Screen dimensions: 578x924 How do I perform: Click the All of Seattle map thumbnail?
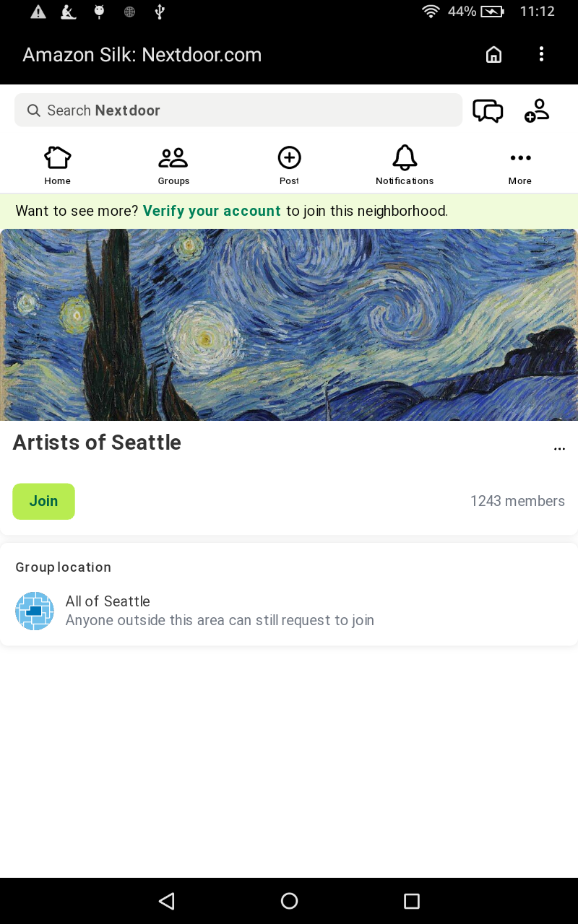[35, 611]
